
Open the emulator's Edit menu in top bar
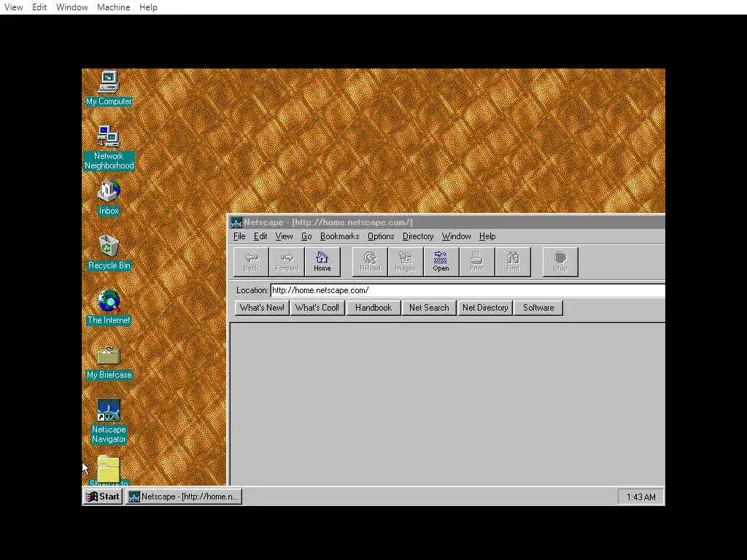39,7
